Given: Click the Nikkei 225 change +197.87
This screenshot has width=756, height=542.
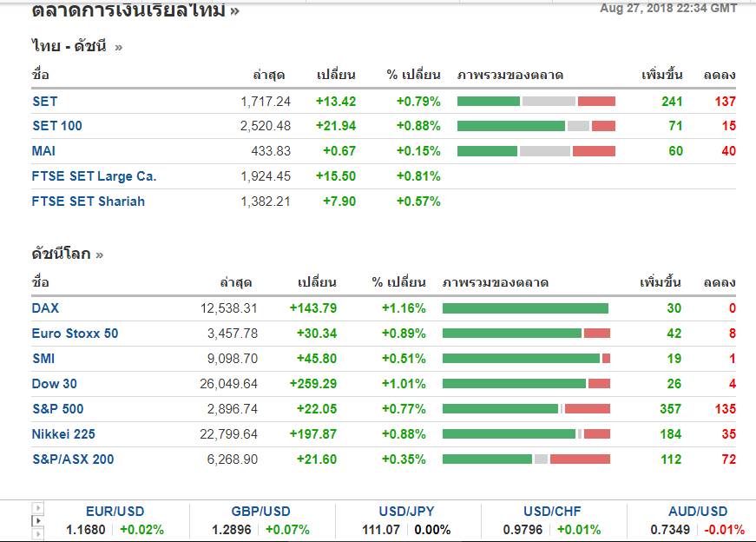Looking at the screenshot, I should [313, 434].
